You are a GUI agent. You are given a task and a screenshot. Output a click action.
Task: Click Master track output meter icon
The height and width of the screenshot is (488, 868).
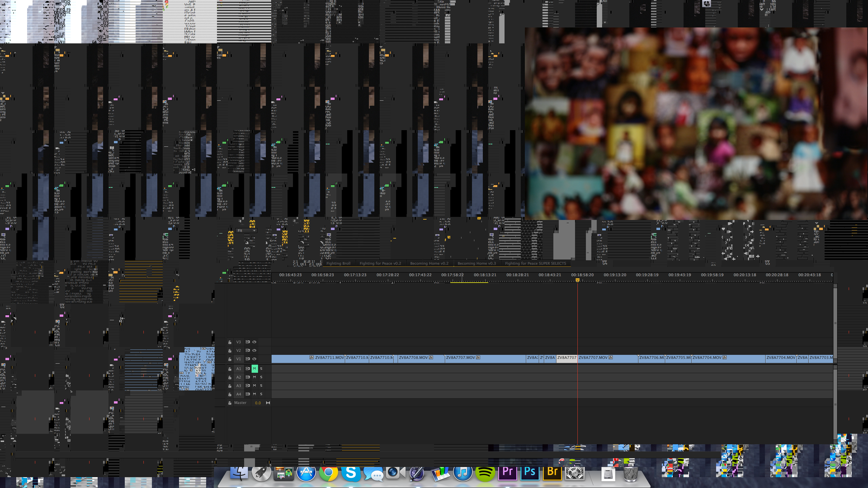click(x=268, y=403)
